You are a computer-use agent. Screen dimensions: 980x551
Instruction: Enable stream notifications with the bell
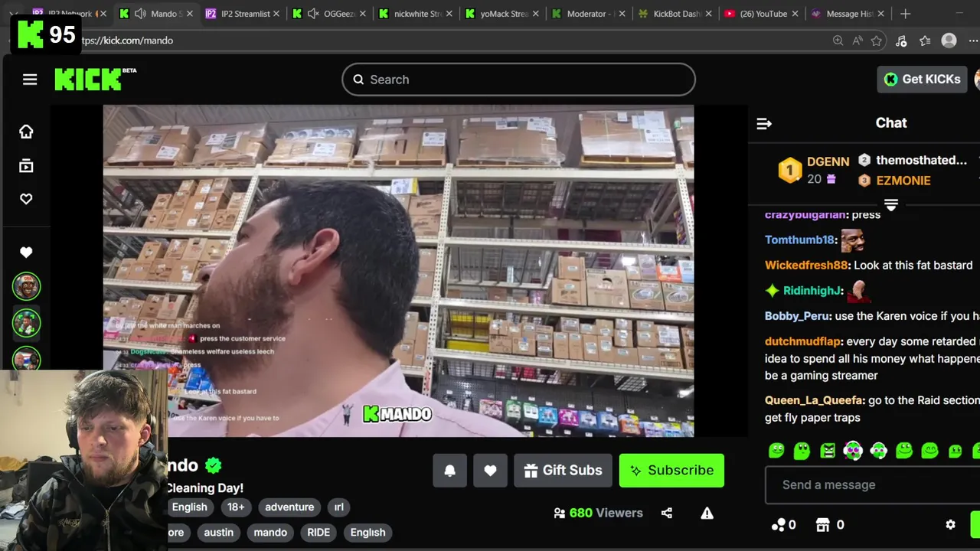click(450, 471)
